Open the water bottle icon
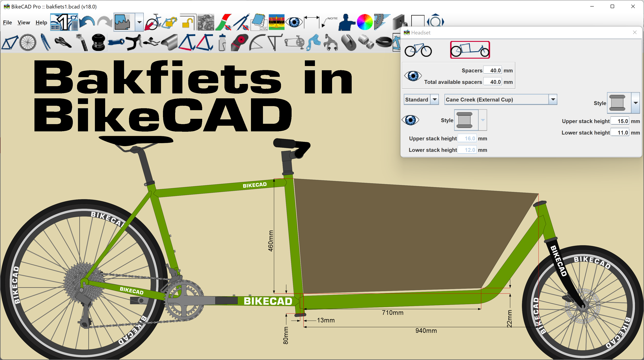Image resolution: width=644 pixels, height=360 pixels. (x=222, y=43)
